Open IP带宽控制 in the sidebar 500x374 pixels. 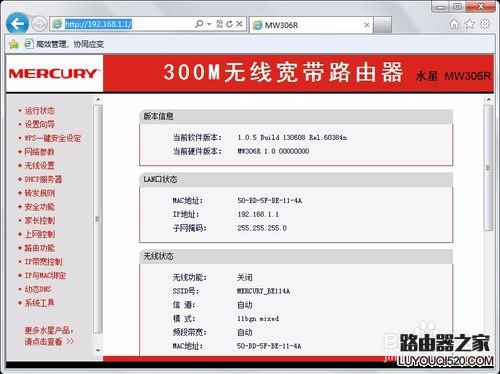[43, 262]
